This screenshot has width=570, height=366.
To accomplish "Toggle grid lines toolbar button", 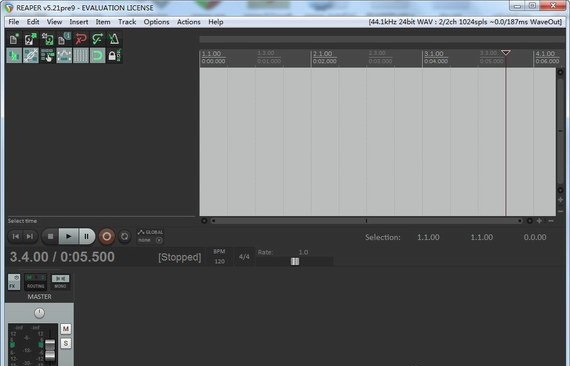I will 81,56.
